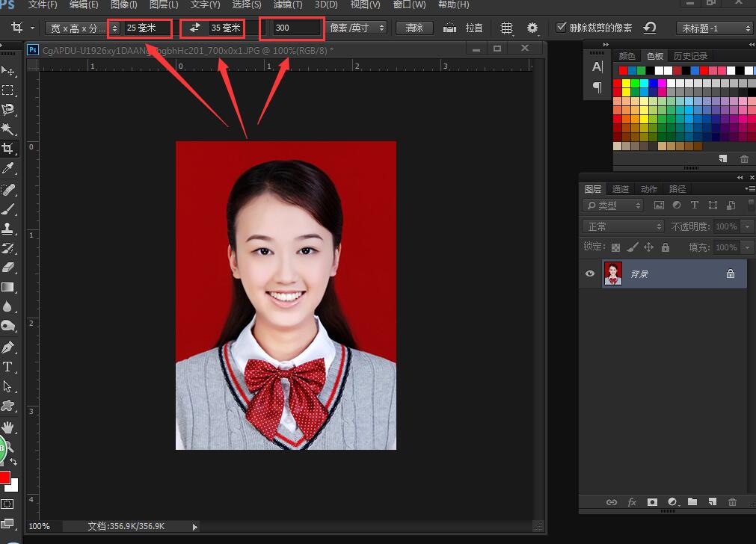Hide the 背景 layer via eye icon
756x544 pixels.
click(x=590, y=274)
